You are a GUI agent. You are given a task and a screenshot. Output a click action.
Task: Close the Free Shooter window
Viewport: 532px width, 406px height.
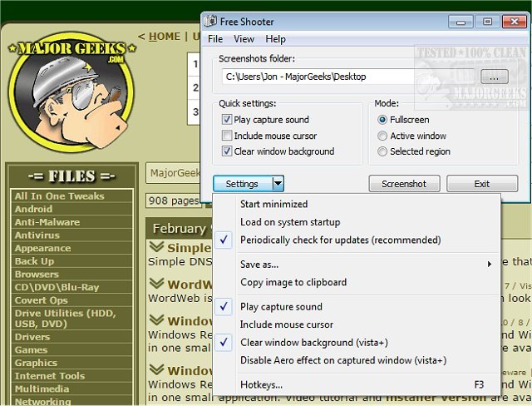click(x=514, y=22)
